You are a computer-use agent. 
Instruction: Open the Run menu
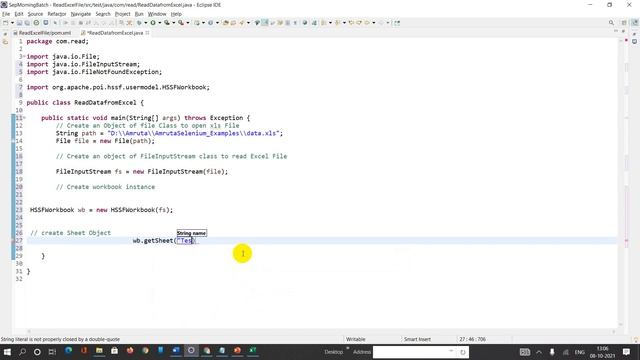[x=139, y=14]
